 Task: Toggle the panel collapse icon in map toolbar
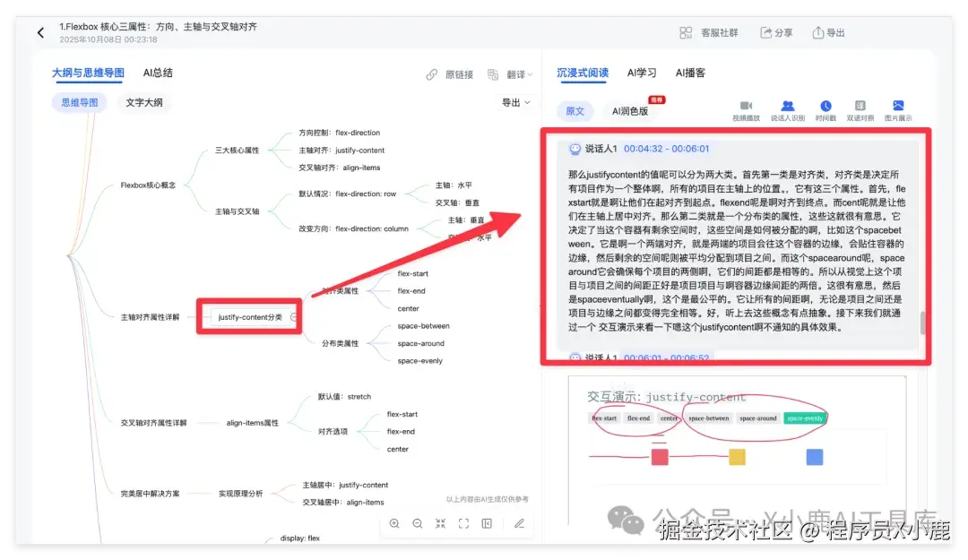point(488,523)
